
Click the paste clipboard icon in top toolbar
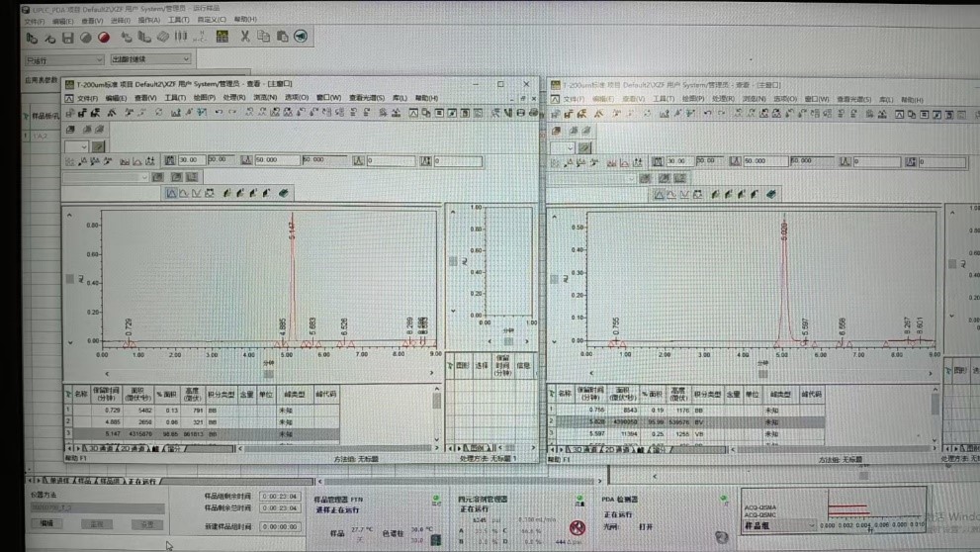(x=282, y=38)
